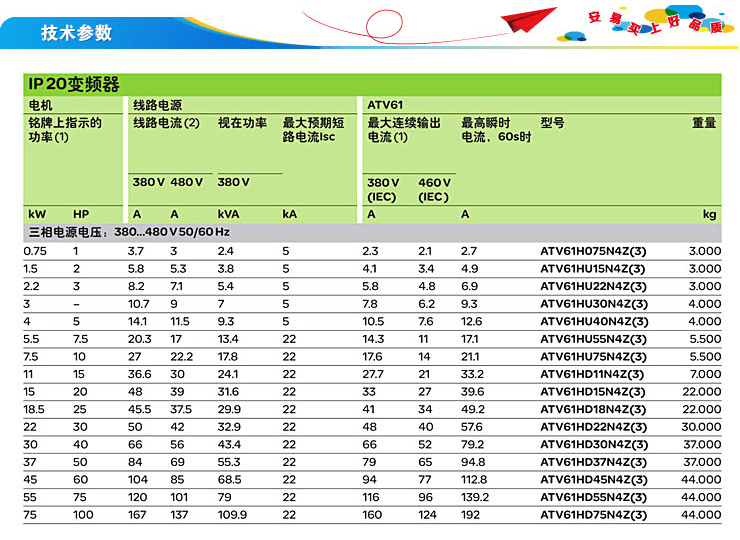The width and height of the screenshot is (740, 540).
Task: Click model ATV61HD75N4Z(3)
Action: pyautogui.click(x=593, y=515)
